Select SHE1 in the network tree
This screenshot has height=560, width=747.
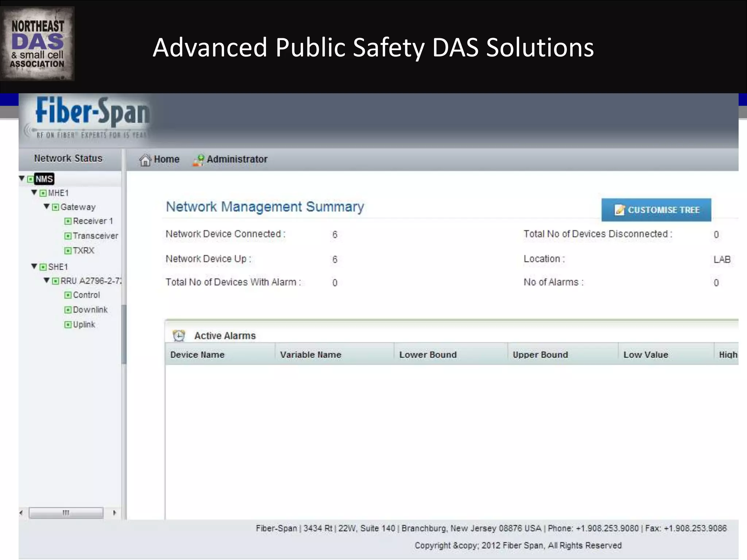click(58, 267)
